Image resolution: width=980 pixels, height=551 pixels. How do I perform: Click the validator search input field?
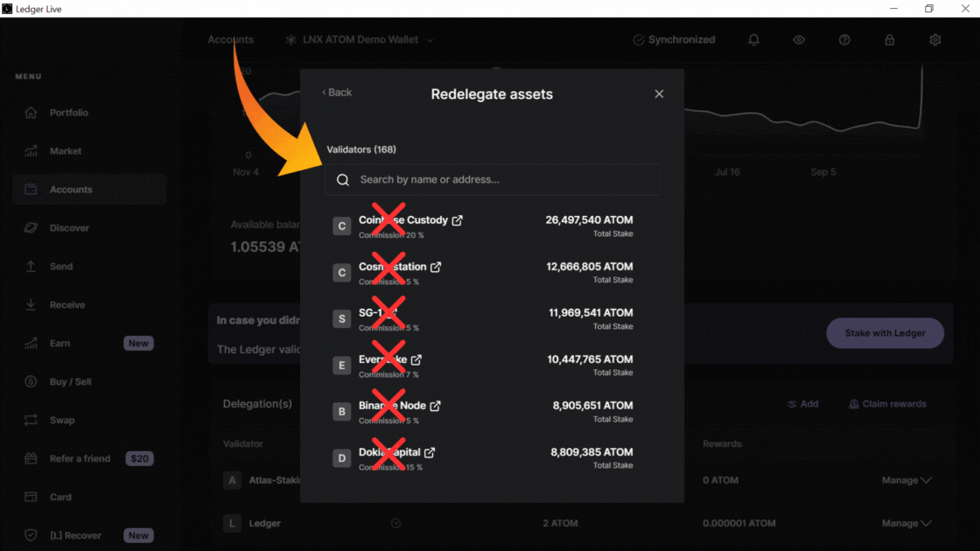coord(493,179)
